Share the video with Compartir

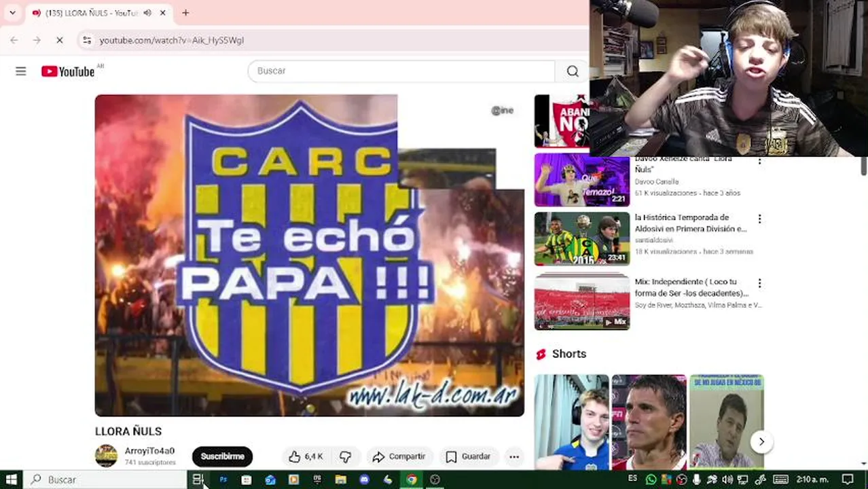[x=399, y=456]
